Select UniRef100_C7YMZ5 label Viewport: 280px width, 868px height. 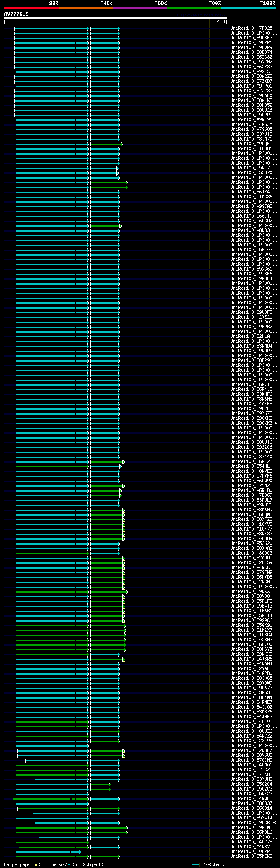pos(251,485)
